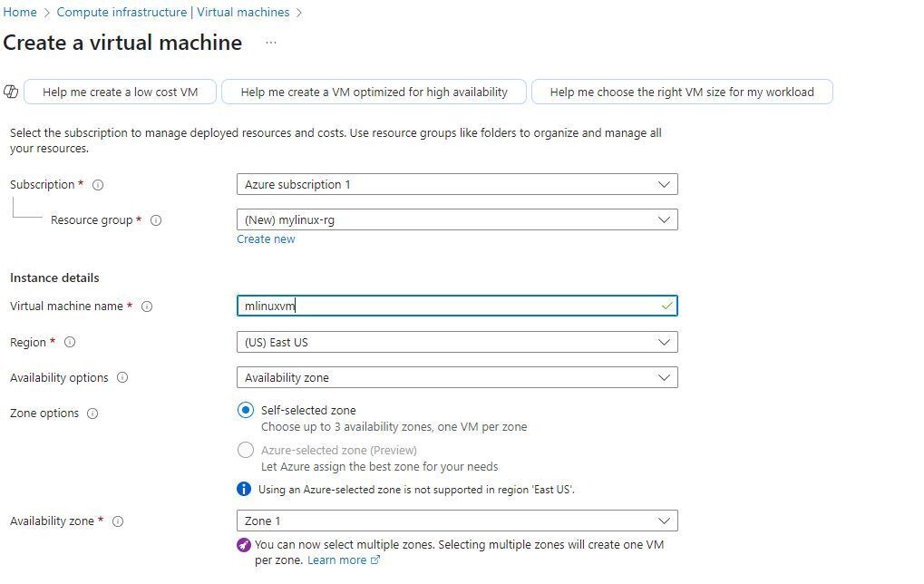Viewport: 924px width, 584px height.
Task: Click the Create a virtual machine title
Action: (x=122, y=43)
